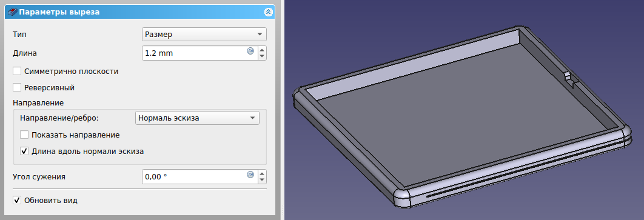Uncheck Длина вдоль нормали эскиза
Screen dimensions: 644x220
24,151
